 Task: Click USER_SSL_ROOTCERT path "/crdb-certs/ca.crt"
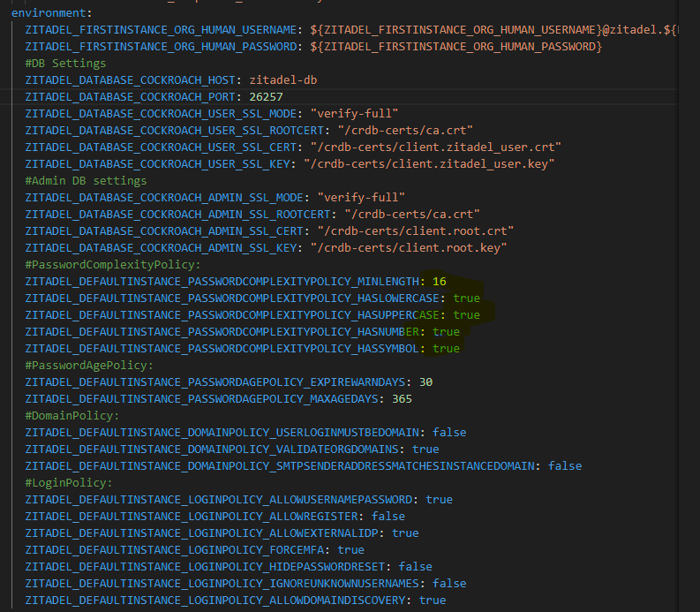click(x=405, y=131)
